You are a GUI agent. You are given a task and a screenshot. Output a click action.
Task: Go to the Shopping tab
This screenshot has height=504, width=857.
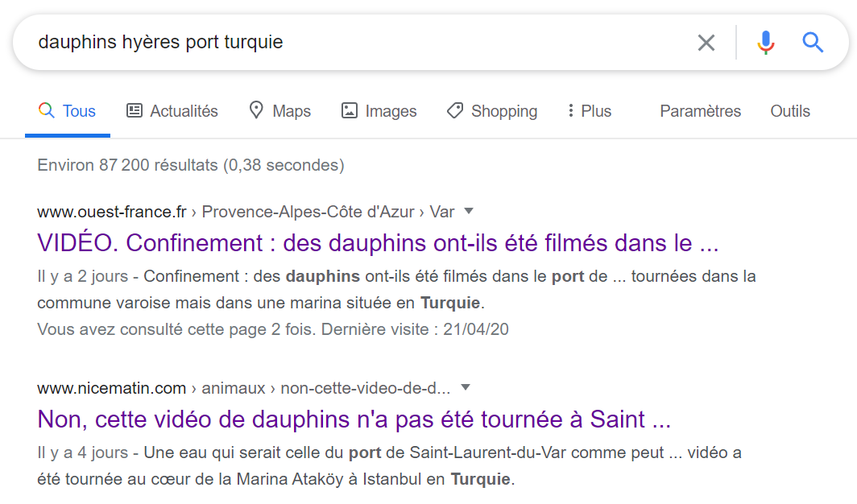(x=492, y=111)
